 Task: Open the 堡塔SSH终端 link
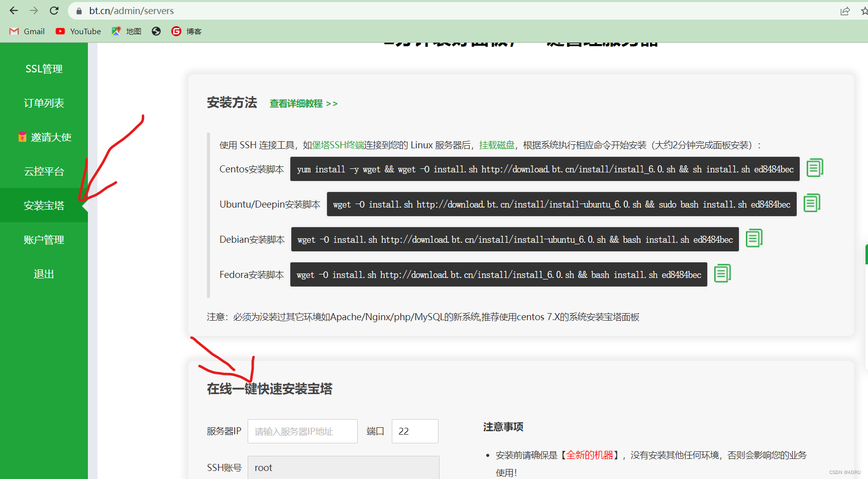[x=338, y=145]
